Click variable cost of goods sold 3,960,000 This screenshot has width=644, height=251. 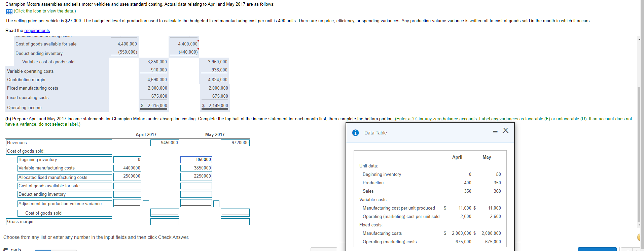coord(218,62)
